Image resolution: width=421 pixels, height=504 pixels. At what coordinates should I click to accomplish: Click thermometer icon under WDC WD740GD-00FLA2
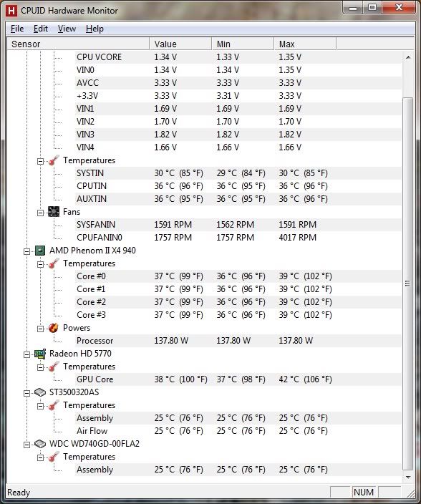coord(54,457)
